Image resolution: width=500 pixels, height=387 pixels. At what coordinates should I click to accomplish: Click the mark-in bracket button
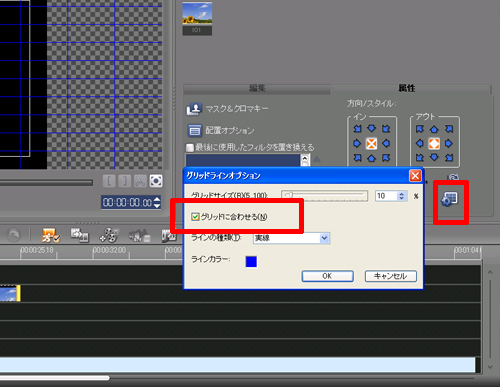pyautogui.click(x=109, y=181)
